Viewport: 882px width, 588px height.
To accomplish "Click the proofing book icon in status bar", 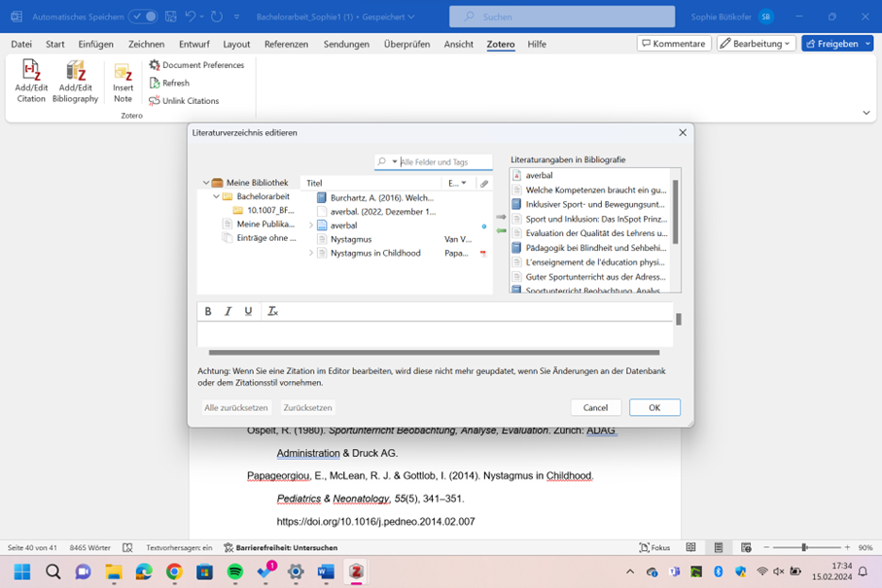I will [127, 547].
